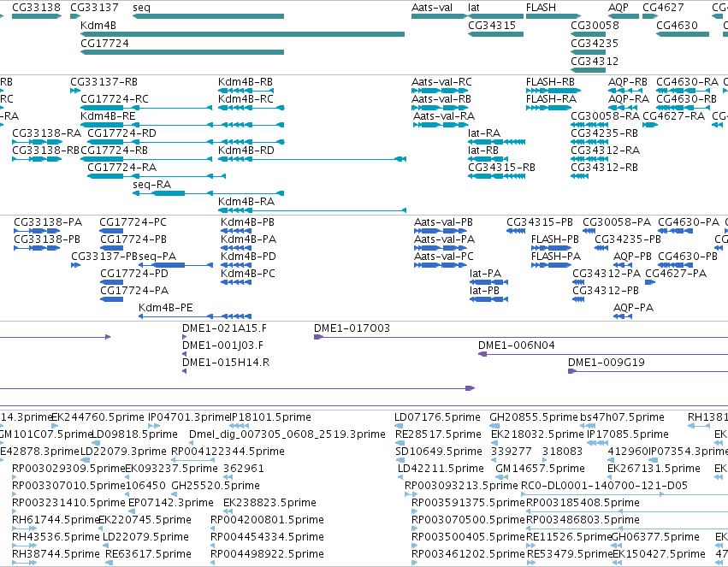Open the Kdm4B-RA transcript
The width and height of the screenshot is (728, 567).
[x=312, y=210]
